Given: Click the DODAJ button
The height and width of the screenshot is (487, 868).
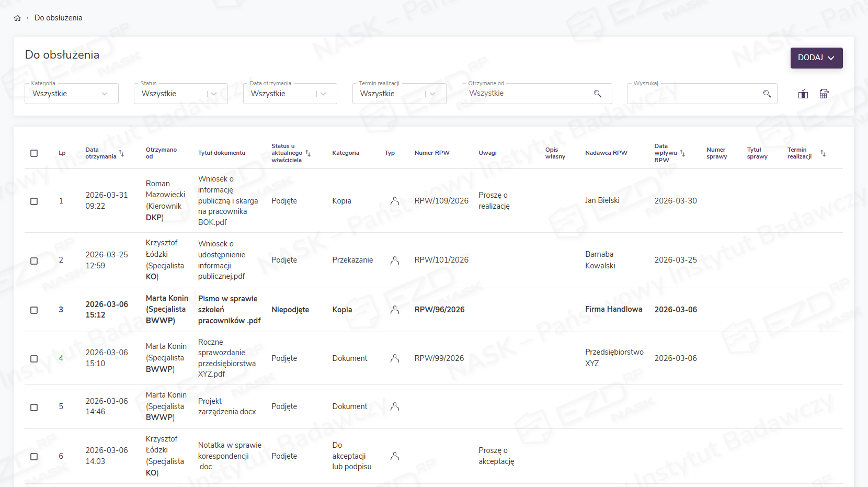Looking at the screenshot, I should (816, 58).
